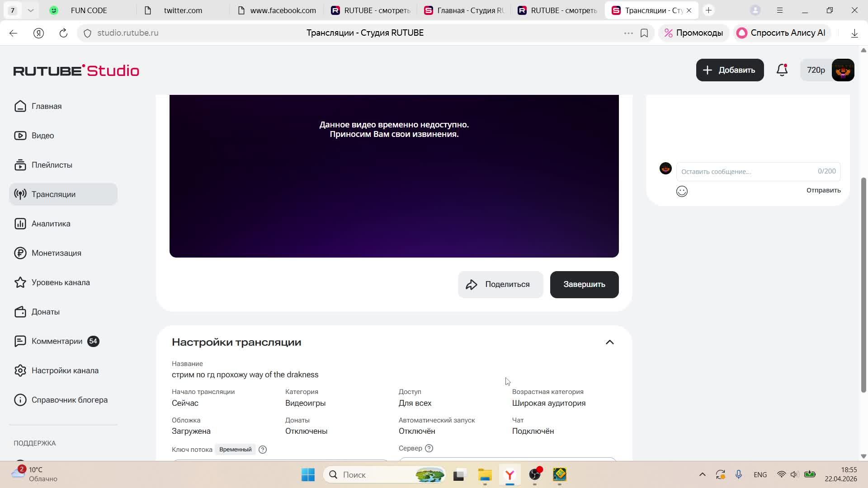This screenshot has height=488, width=868.
Task: Click the emoji smiley icon in chat
Action: click(682, 192)
